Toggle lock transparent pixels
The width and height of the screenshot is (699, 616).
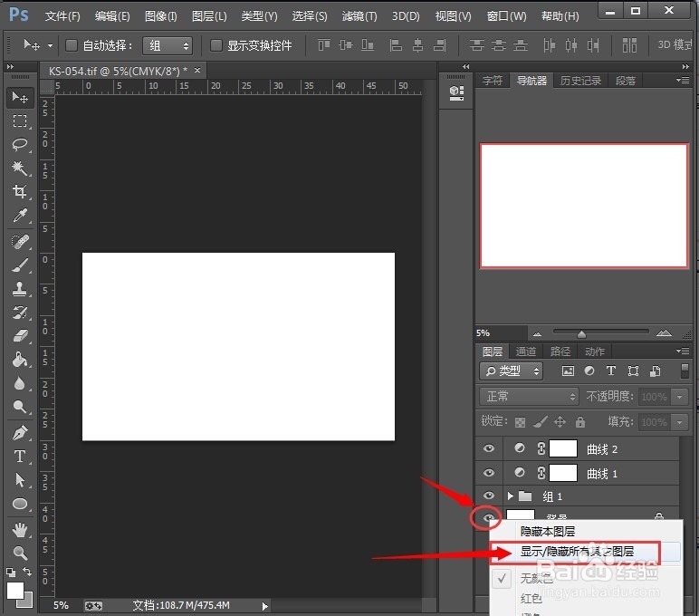(520, 422)
